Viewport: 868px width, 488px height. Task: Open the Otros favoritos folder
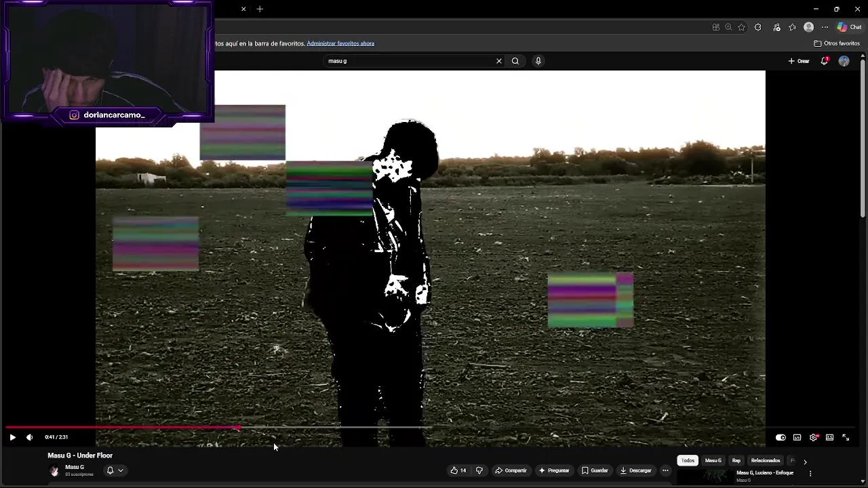click(837, 43)
